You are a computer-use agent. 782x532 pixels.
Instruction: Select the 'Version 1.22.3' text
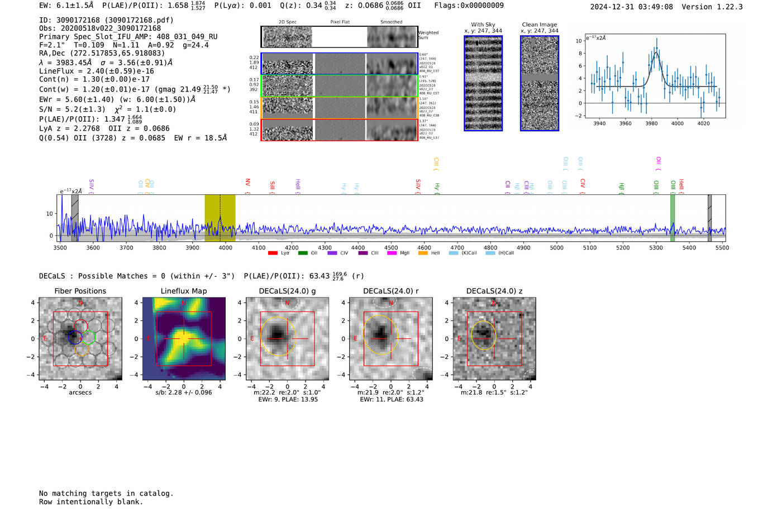[712, 7]
